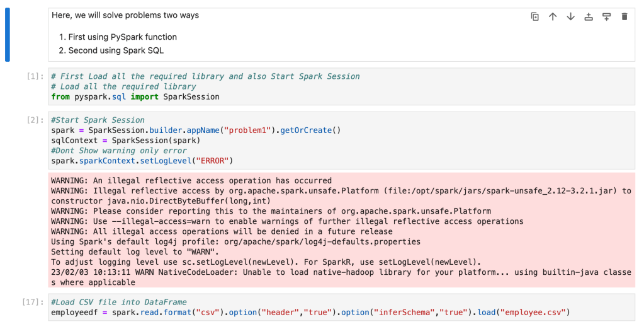Collapse the markdown cell using blue bar

(8, 35)
